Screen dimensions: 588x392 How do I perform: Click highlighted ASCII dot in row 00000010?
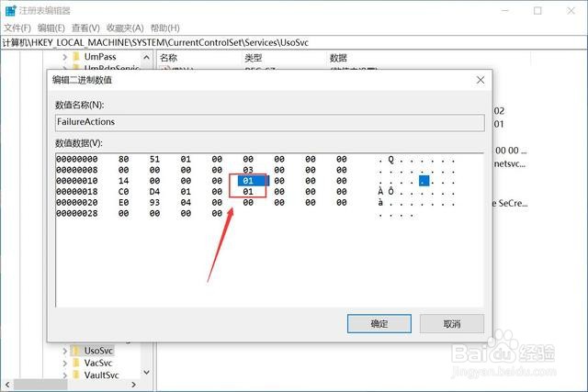(x=424, y=181)
